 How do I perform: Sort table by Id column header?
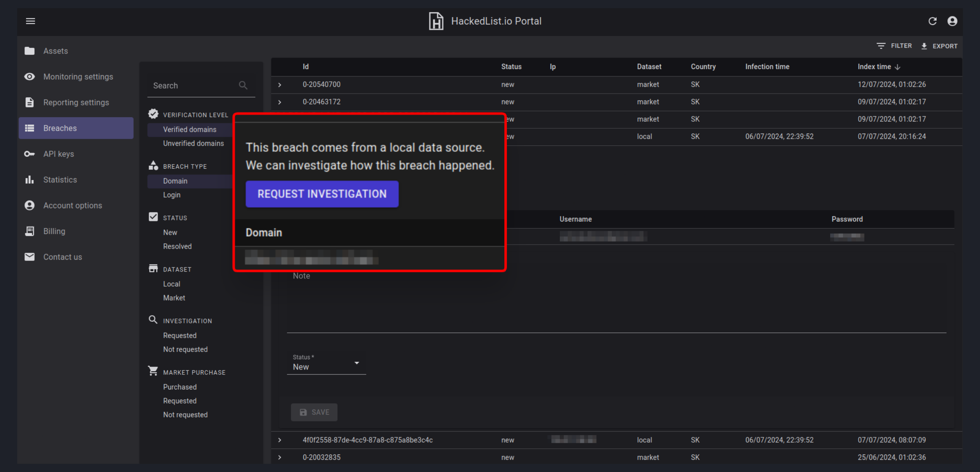point(305,67)
